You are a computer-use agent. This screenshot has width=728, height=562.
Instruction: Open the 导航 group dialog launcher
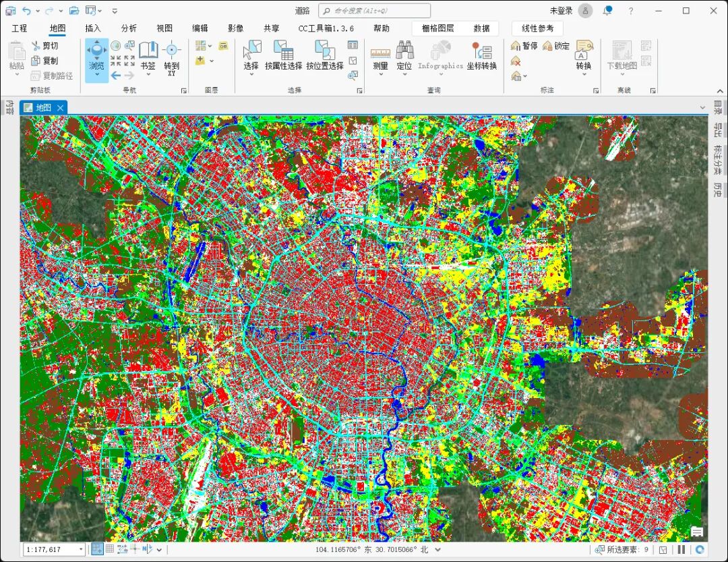(x=184, y=90)
